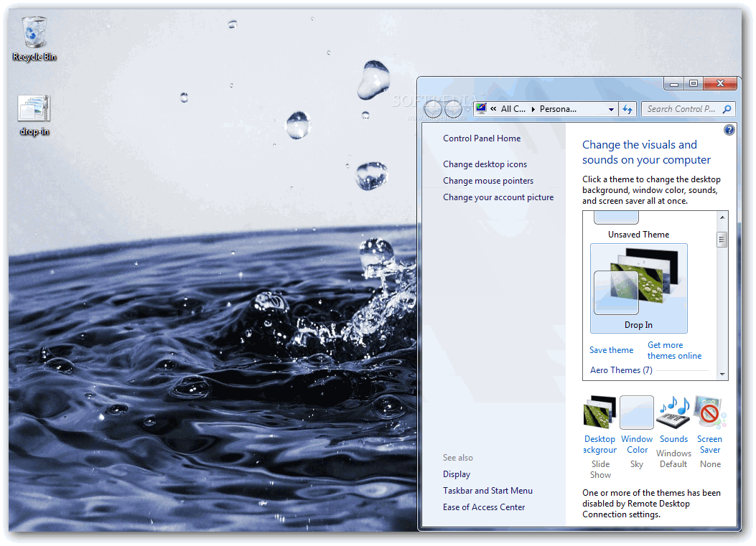The height and width of the screenshot is (546, 756).
Task: Open the Window Color swatch icon
Action: tap(636, 413)
